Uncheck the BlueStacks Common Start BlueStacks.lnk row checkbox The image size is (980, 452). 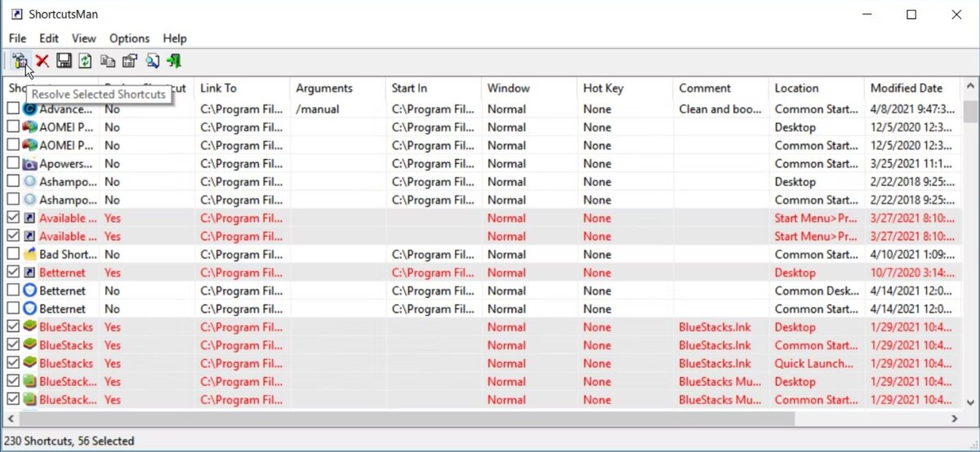(x=13, y=345)
